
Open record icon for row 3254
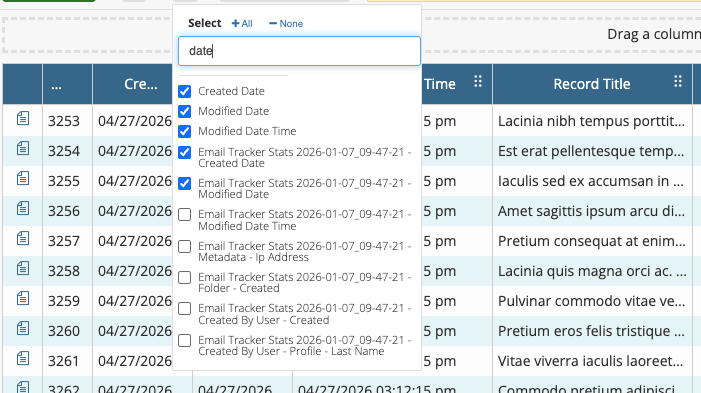click(x=23, y=148)
